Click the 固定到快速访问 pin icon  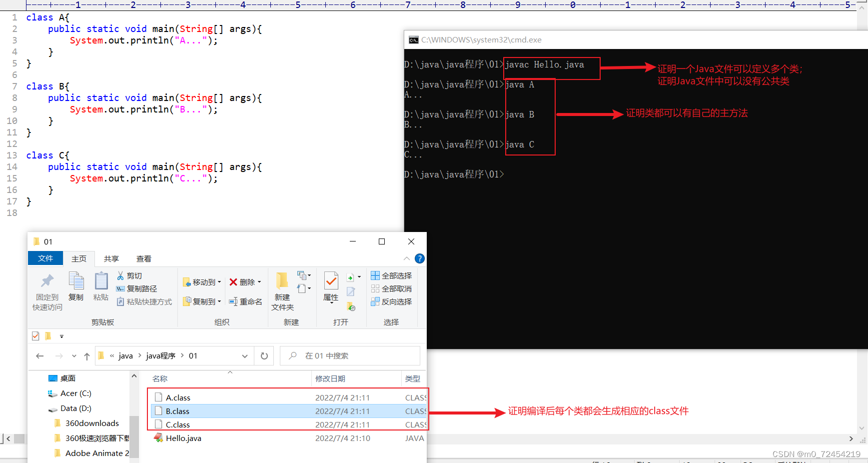click(x=47, y=281)
